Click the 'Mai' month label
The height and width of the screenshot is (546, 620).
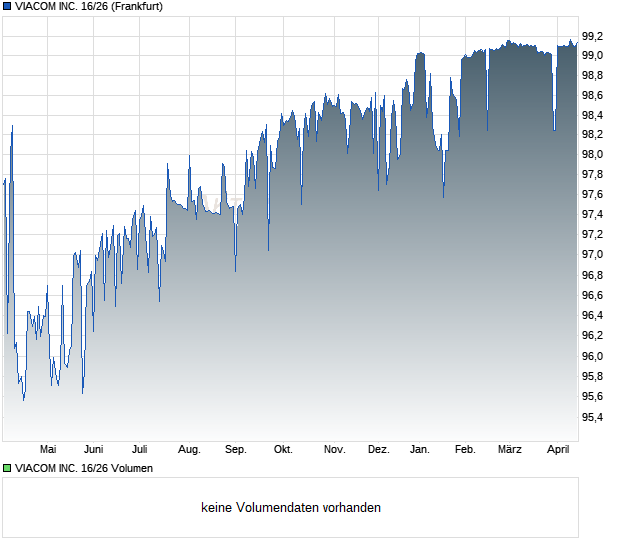tap(48, 450)
